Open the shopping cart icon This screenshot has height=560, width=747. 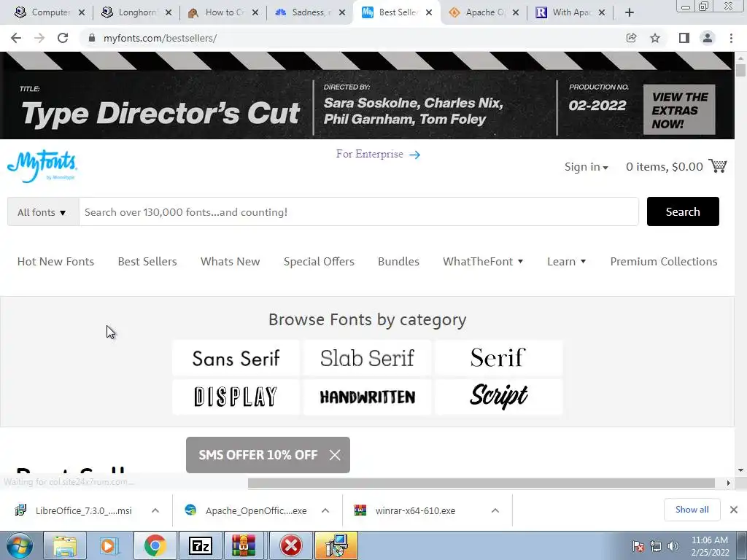pyautogui.click(x=718, y=166)
